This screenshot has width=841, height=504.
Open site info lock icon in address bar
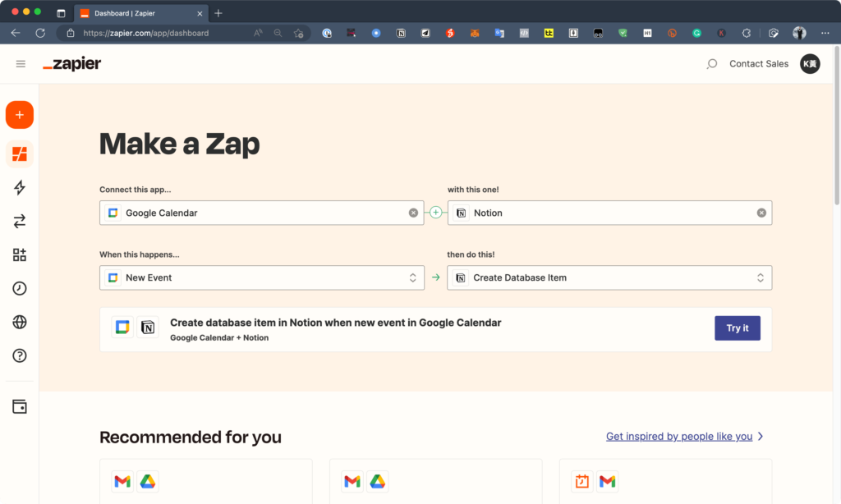click(71, 33)
